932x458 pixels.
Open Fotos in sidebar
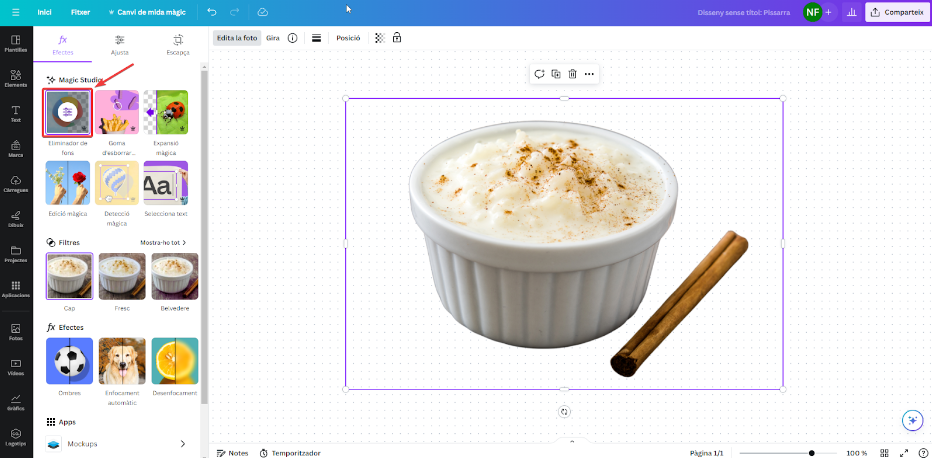[16, 331]
